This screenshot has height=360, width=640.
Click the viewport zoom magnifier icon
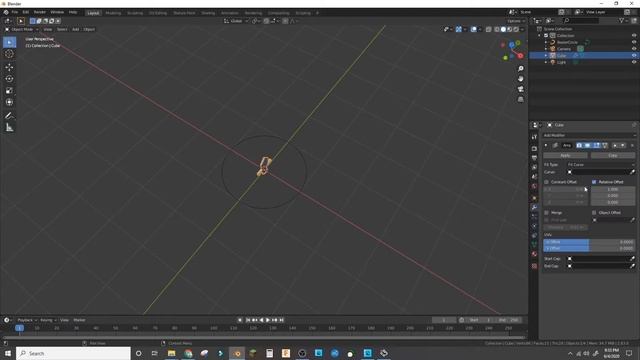pos(520,69)
